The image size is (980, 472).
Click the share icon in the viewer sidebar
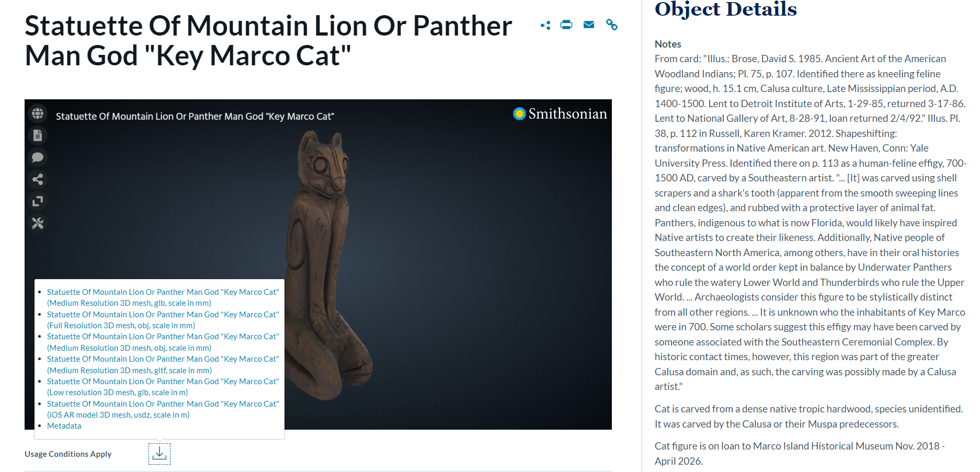tap(38, 179)
